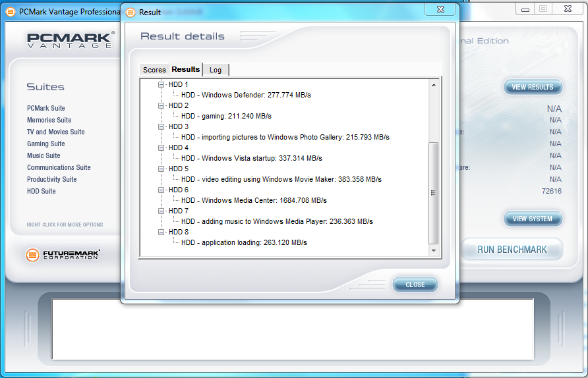This screenshot has height=378, width=588.
Task: Click the Result dialog title bar icon
Action: click(x=131, y=13)
